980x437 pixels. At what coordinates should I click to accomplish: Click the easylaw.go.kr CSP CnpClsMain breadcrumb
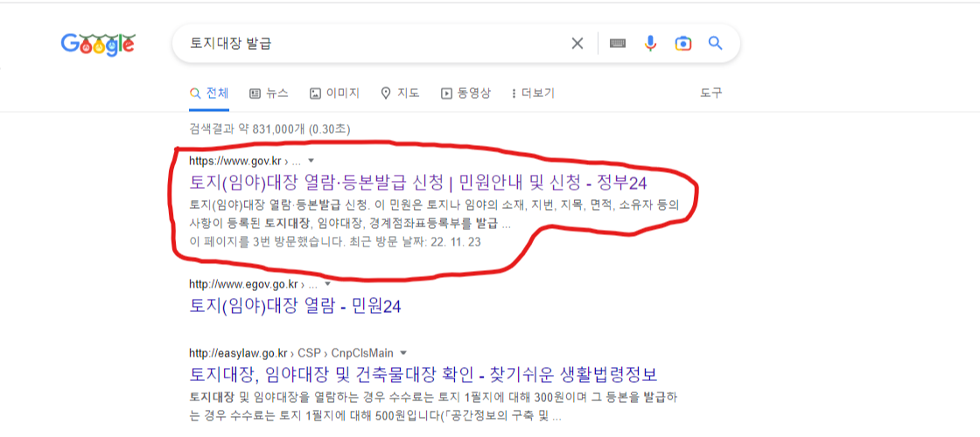[x=292, y=352]
